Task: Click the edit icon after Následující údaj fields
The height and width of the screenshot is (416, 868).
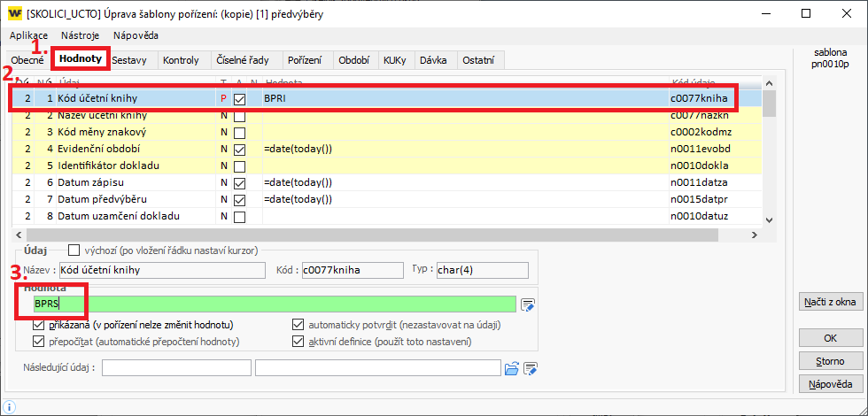Action: [x=531, y=368]
